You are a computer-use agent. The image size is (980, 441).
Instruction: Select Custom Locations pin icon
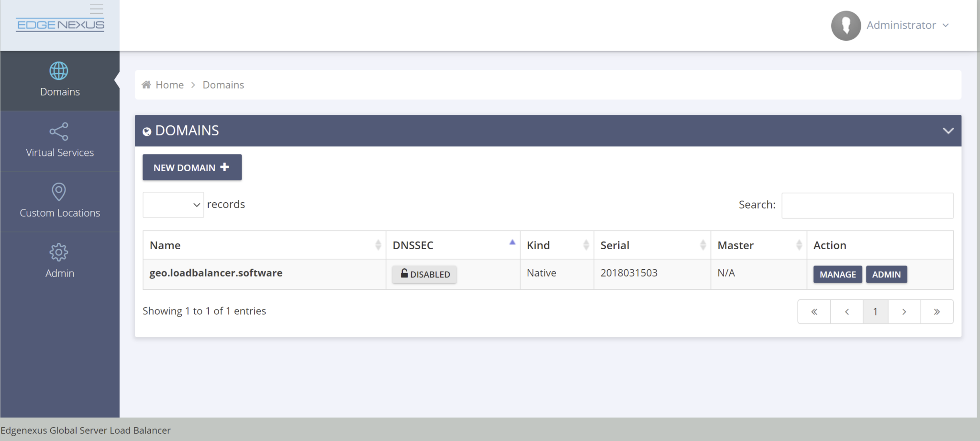(x=59, y=191)
